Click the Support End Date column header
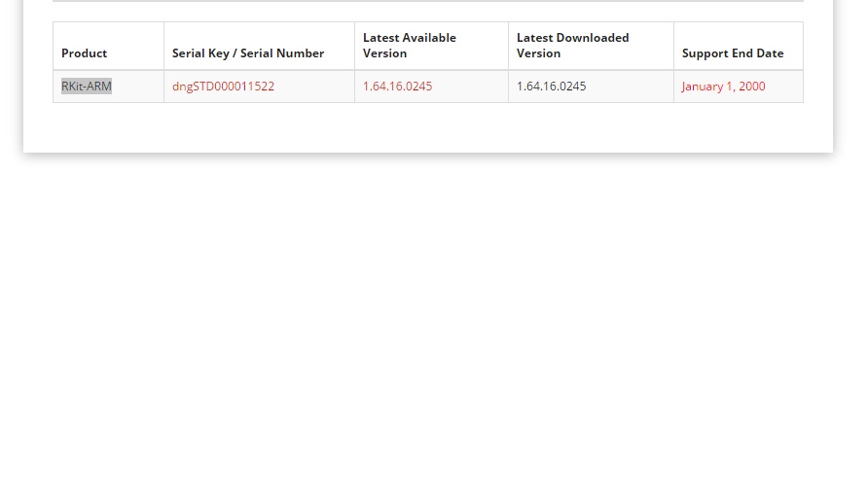 733,53
